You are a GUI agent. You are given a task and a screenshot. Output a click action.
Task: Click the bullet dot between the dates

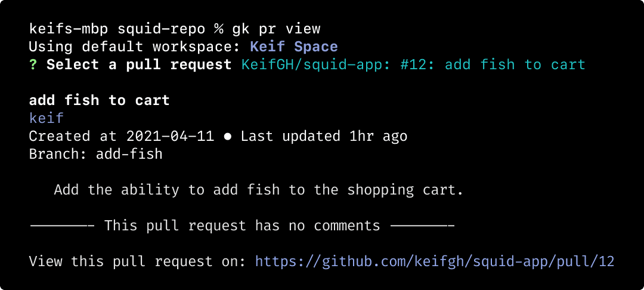click(x=227, y=137)
